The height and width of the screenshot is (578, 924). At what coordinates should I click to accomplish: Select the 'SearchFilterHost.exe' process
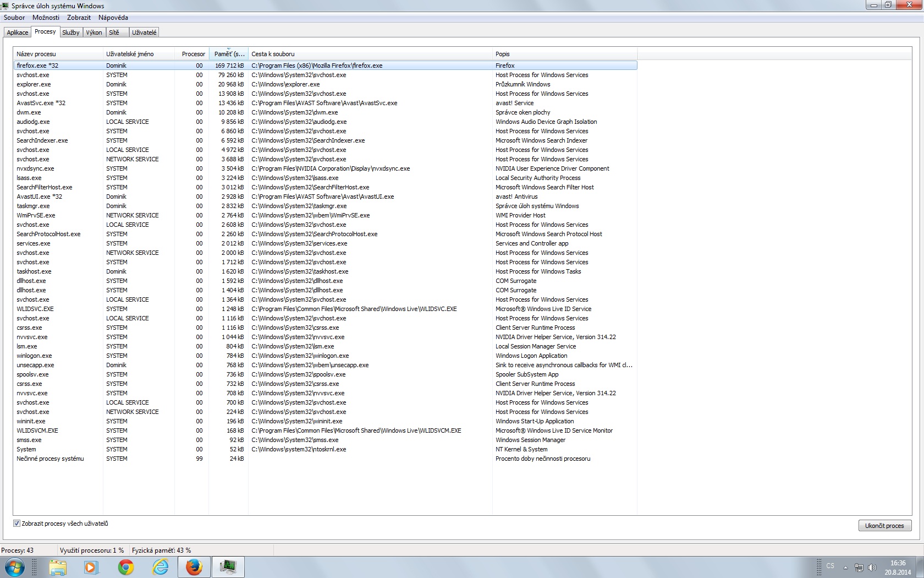(326, 187)
